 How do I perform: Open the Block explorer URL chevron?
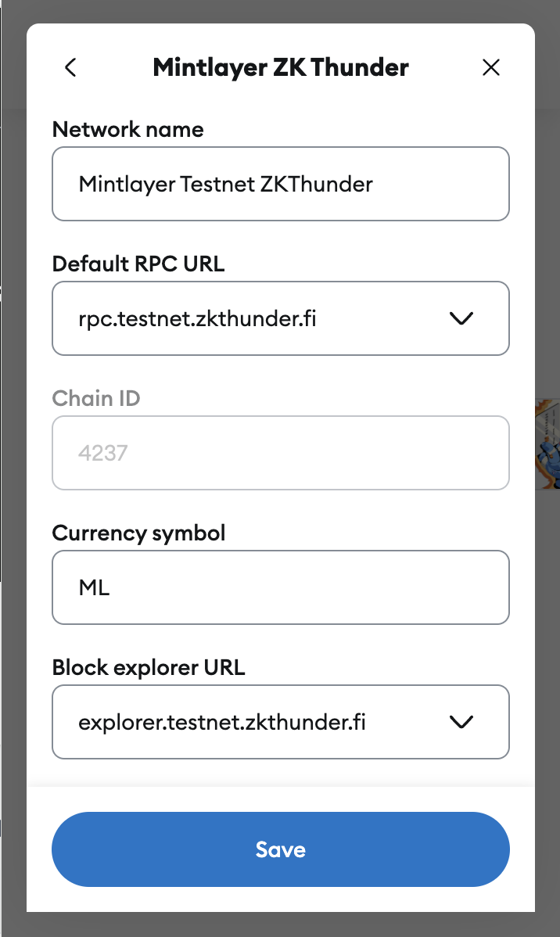462,722
